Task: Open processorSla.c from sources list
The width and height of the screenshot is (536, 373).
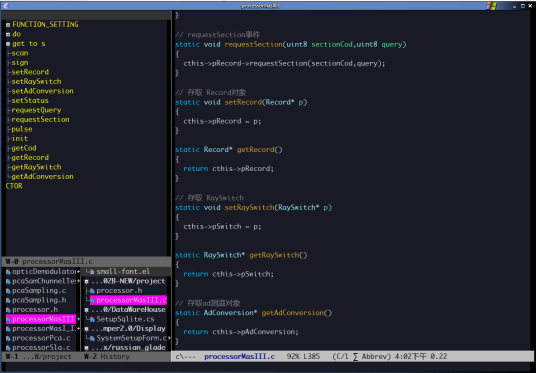Action: 41,348
